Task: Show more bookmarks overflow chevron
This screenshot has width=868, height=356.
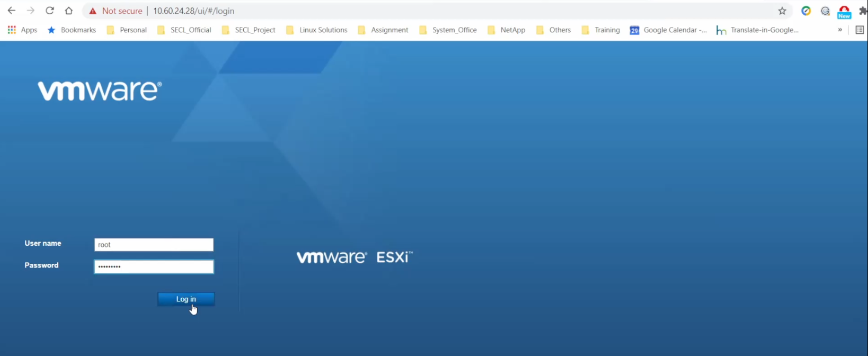Action: [x=840, y=30]
